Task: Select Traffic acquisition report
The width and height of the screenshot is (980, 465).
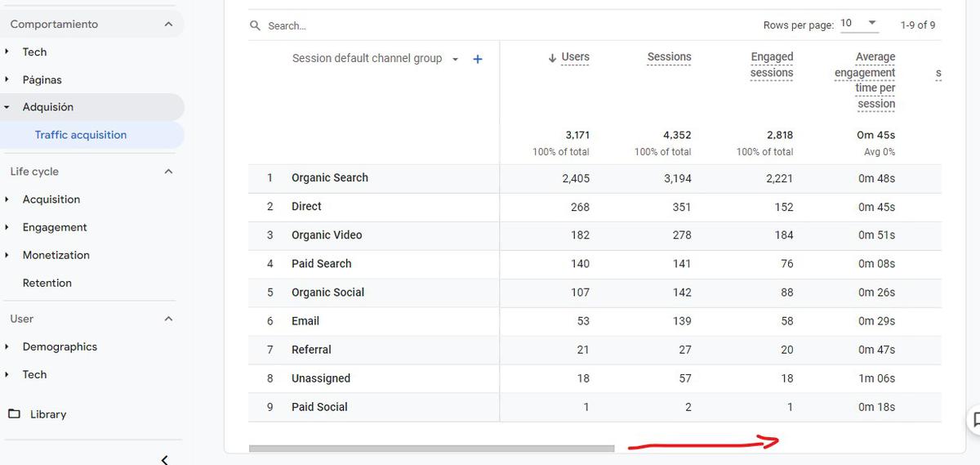Action: (81, 136)
